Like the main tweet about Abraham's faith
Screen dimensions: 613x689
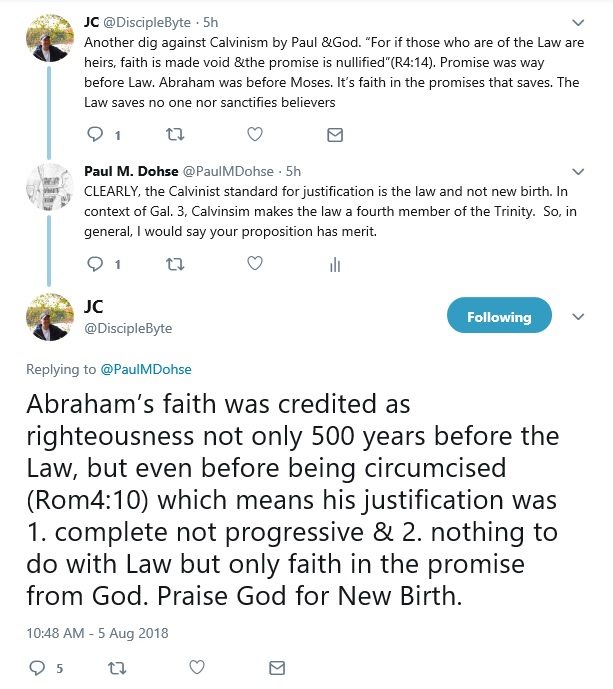pyautogui.click(x=198, y=667)
